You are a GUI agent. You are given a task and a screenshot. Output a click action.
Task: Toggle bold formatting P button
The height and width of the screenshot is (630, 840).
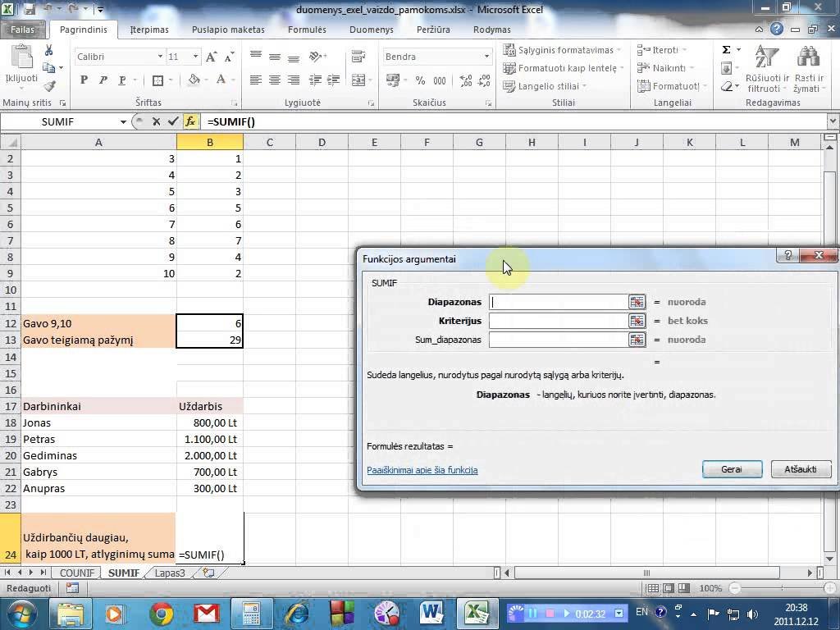pyautogui.click(x=84, y=80)
